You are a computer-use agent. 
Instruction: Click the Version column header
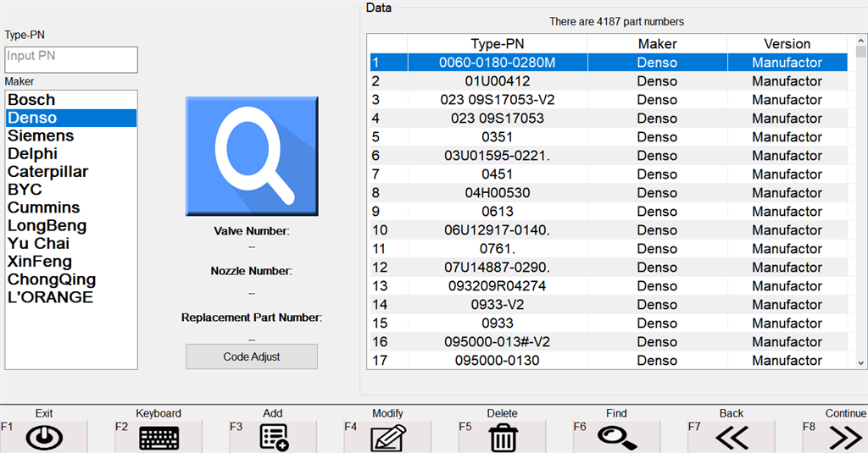[787, 43]
